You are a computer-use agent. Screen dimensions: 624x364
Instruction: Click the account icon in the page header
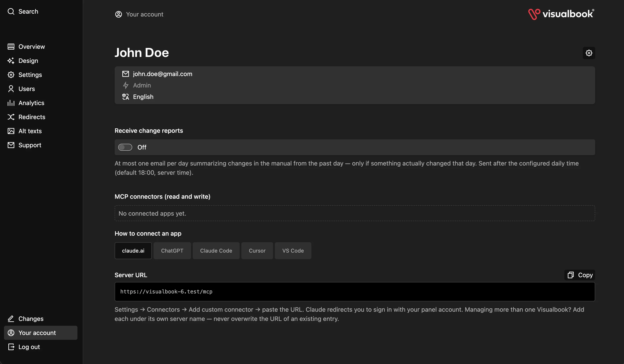119,14
